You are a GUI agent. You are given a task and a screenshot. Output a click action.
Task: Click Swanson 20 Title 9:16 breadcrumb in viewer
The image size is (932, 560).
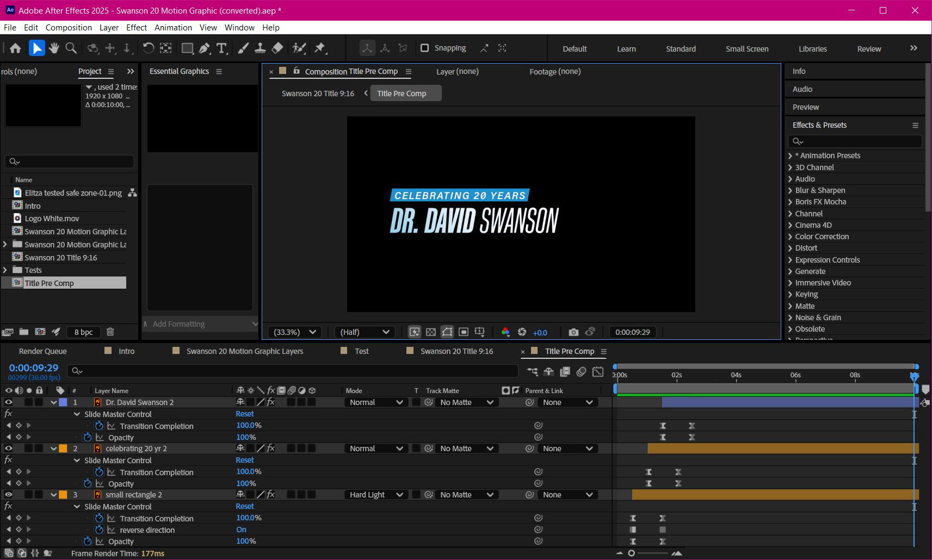pos(318,94)
